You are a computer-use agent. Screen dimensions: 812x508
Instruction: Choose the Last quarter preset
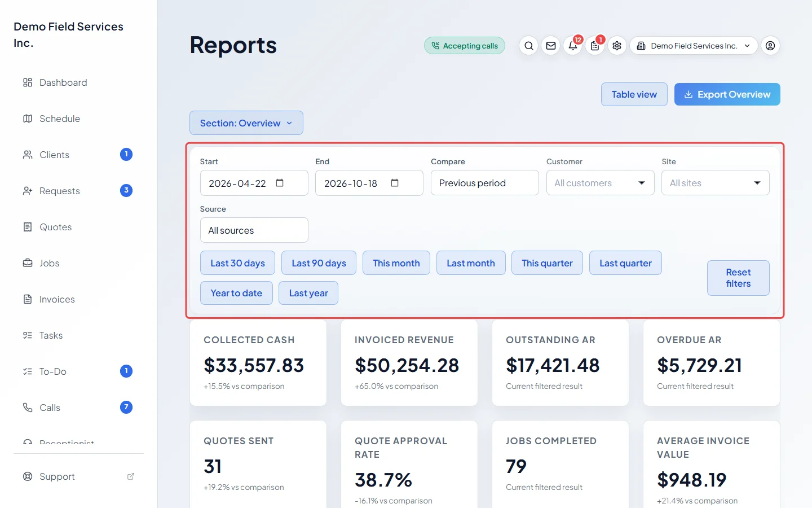point(625,263)
